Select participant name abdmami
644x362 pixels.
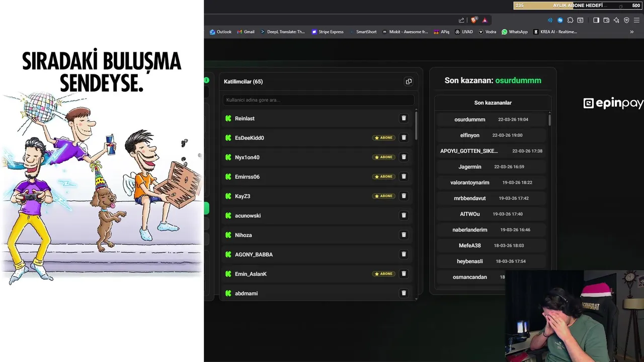coord(246,294)
